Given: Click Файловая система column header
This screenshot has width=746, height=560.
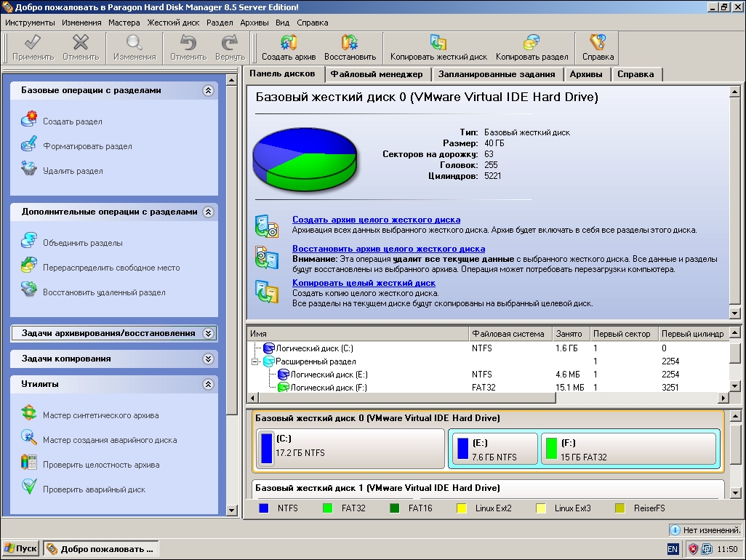Looking at the screenshot, I should coord(510,334).
